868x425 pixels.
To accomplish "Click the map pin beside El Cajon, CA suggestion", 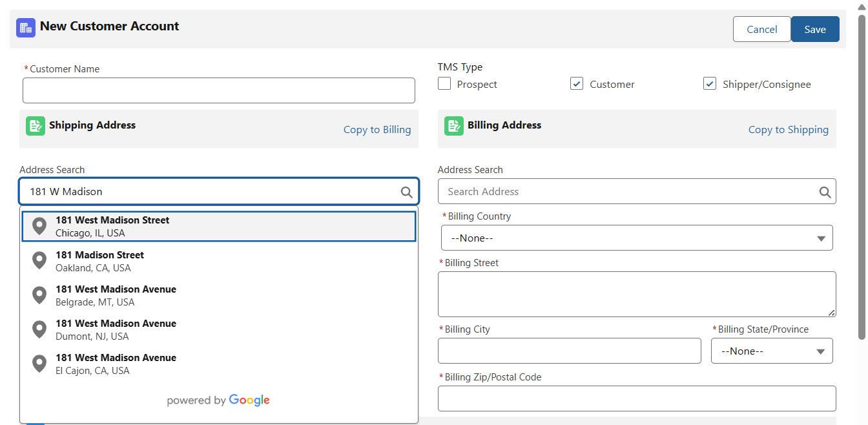I will click(x=39, y=364).
